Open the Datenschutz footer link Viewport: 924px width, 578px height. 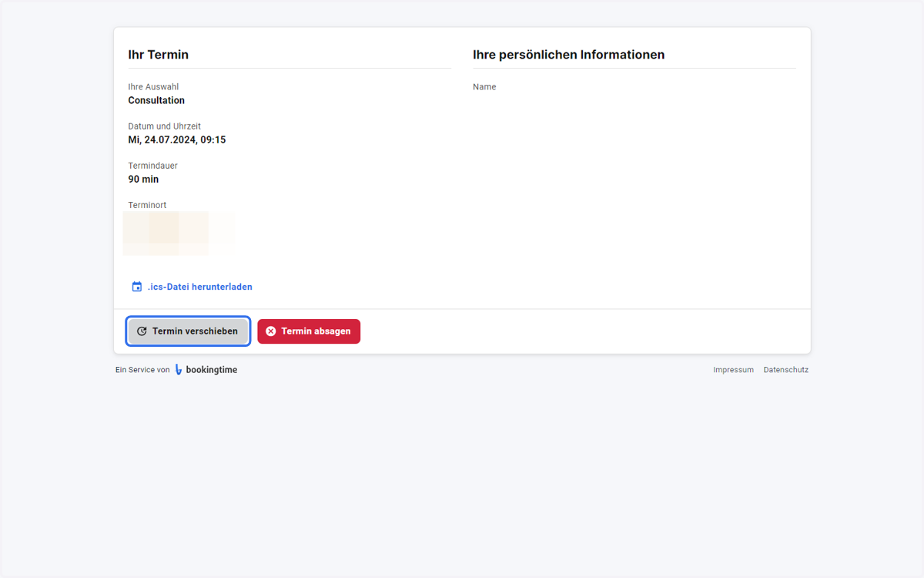786,370
